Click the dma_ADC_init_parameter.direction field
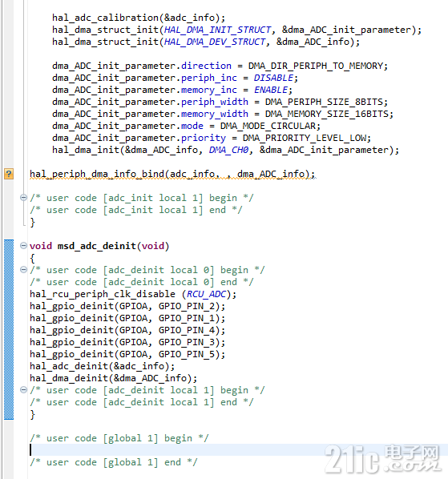Viewport: 448px width, 479px height. click(x=142, y=66)
